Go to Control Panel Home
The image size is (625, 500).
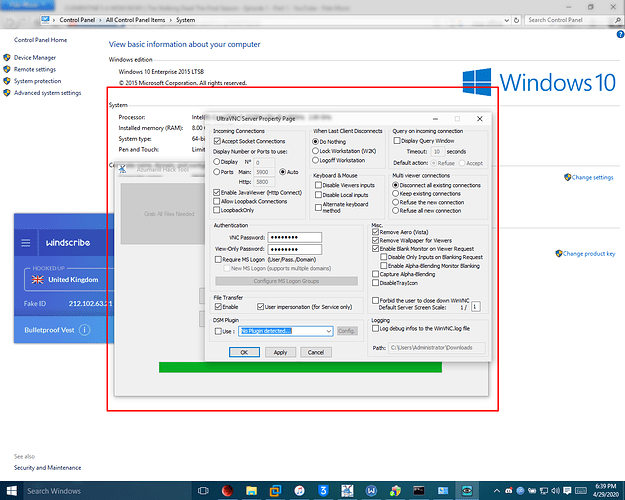point(40,40)
